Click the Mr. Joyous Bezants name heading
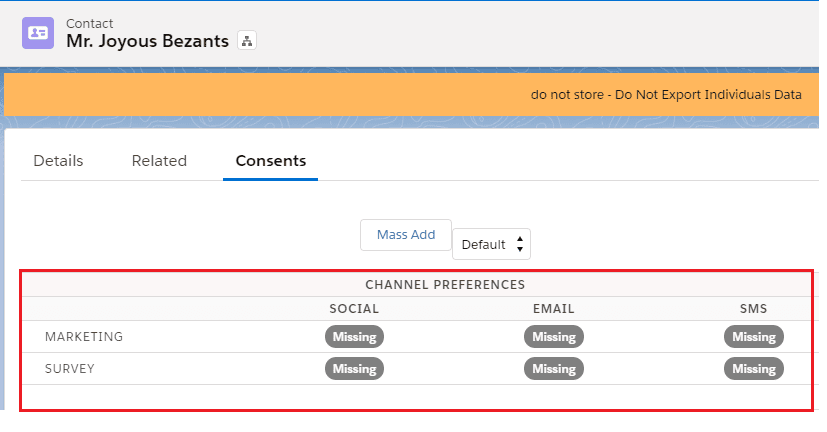The height and width of the screenshot is (432, 827). pyautogui.click(x=147, y=41)
